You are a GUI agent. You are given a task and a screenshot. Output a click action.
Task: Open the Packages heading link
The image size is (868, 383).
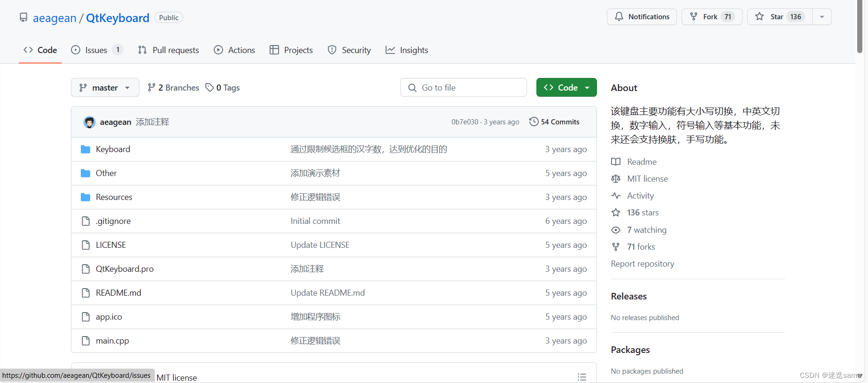click(630, 350)
